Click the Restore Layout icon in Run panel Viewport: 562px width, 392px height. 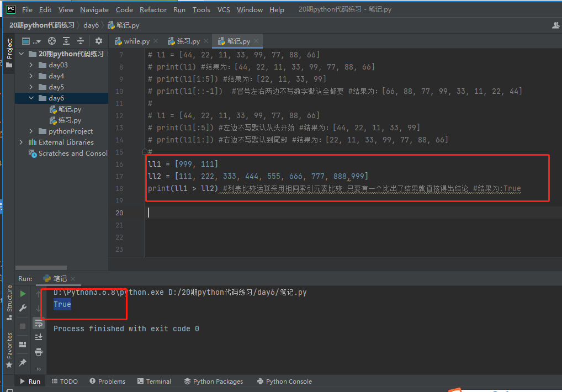point(23,345)
